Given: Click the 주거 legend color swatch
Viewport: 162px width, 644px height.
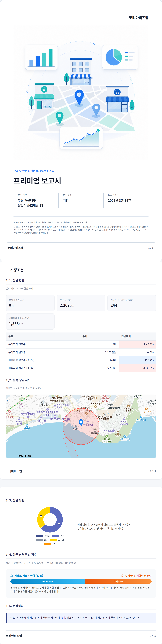Looking at the screenshot, I should 55,536.
